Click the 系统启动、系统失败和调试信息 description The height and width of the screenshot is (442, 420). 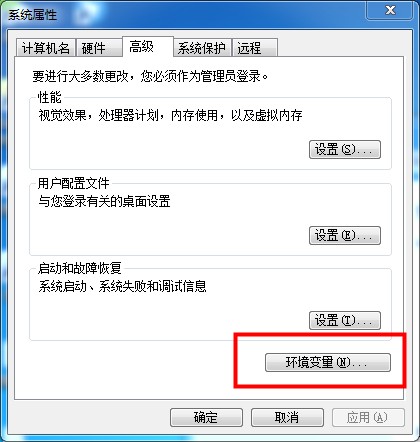122,286
